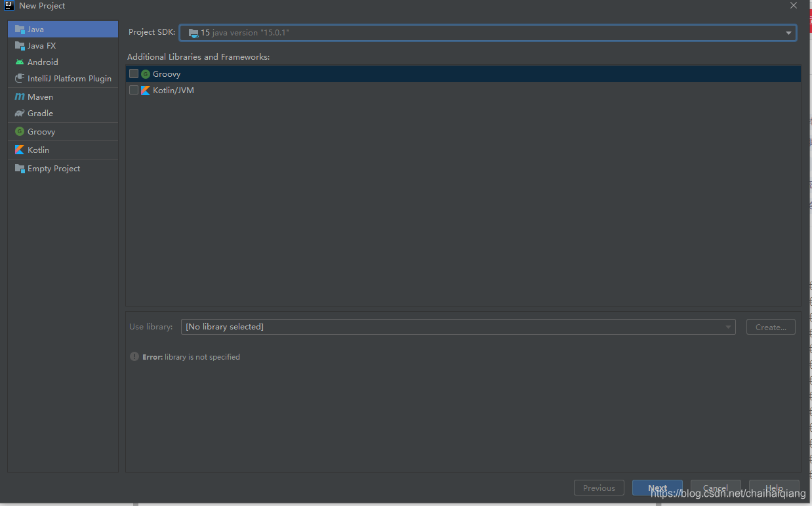812x506 pixels.
Task: Click the Cancel button
Action: 716,488
